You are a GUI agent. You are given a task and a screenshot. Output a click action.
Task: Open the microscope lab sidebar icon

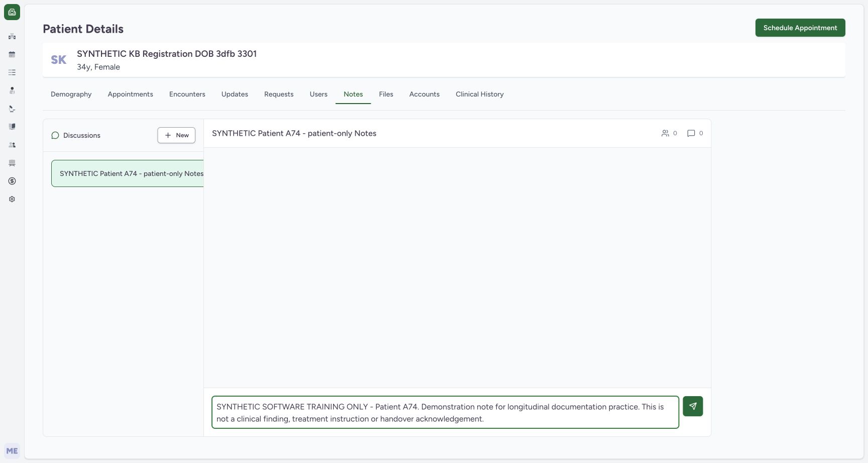tap(12, 109)
